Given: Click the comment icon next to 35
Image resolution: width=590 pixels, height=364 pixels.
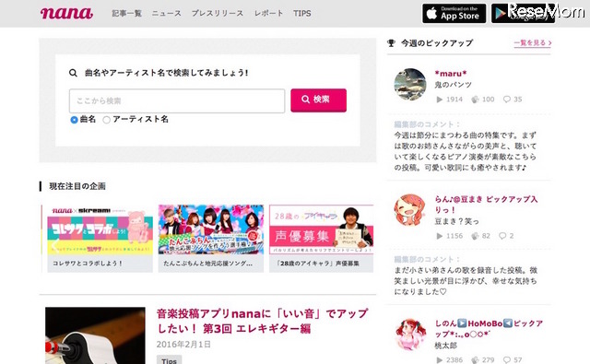Looking at the screenshot, I should (x=507, y=100).
